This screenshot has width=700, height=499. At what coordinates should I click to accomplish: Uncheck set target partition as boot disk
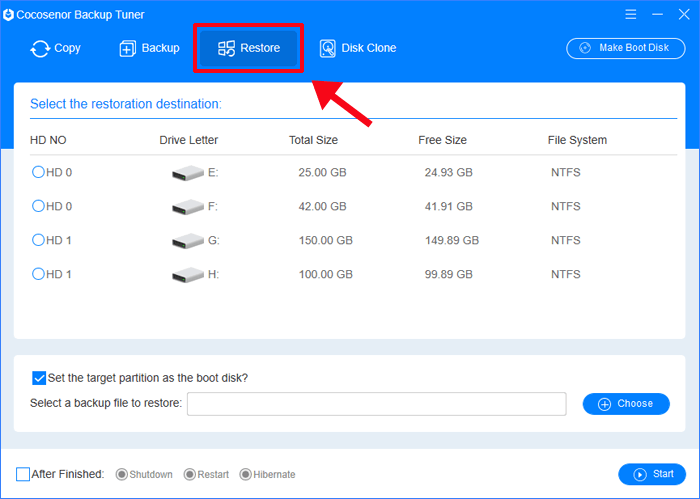click(39, 378)
